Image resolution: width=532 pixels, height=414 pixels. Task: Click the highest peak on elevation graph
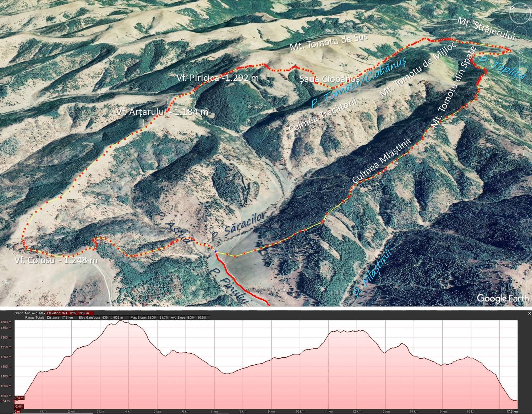pyautogui.click(x=122, y=321)
